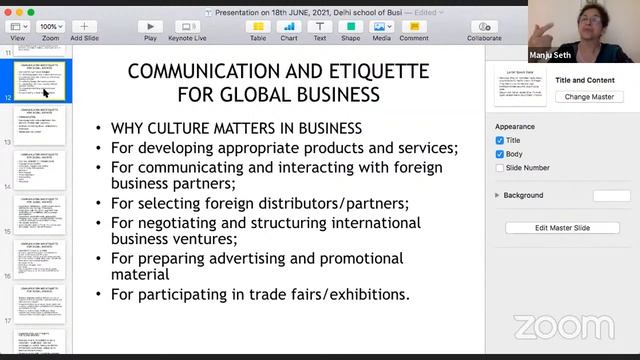Start the slideshow with Play icon
Image resolution: width=640 pixels, height=360 pixels.
(x=150, y=27)
